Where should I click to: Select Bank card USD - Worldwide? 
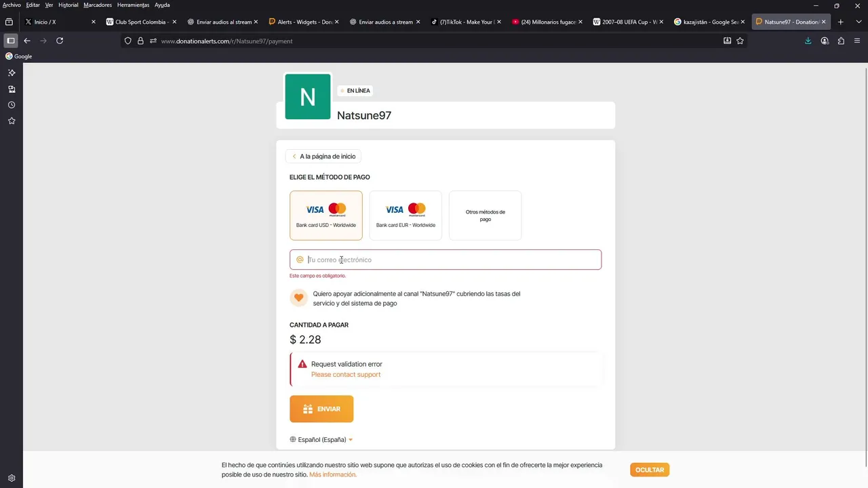(326, 215)
